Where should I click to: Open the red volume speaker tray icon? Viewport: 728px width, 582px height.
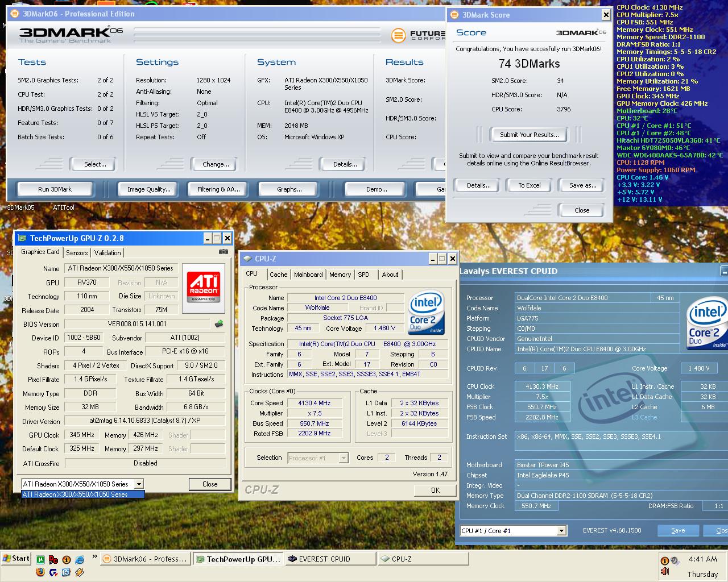click(665, 571)
